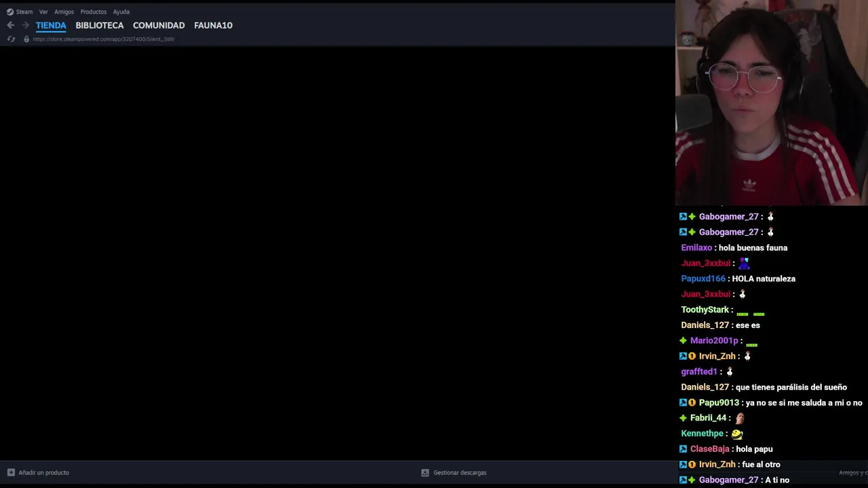
Task: Click Añadir un producto
Action: 43,472
